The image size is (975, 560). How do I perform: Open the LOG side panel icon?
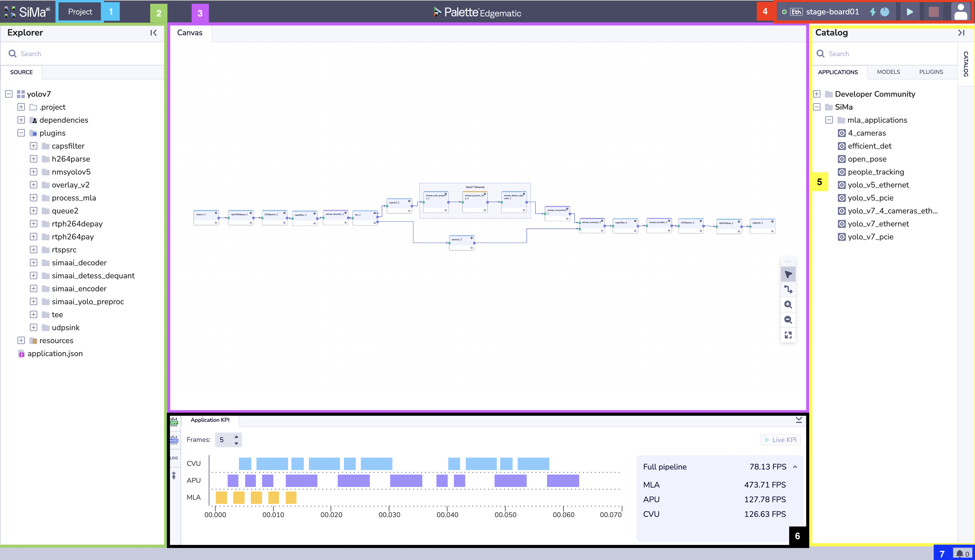pyautogui.click(x=174, y=458)
